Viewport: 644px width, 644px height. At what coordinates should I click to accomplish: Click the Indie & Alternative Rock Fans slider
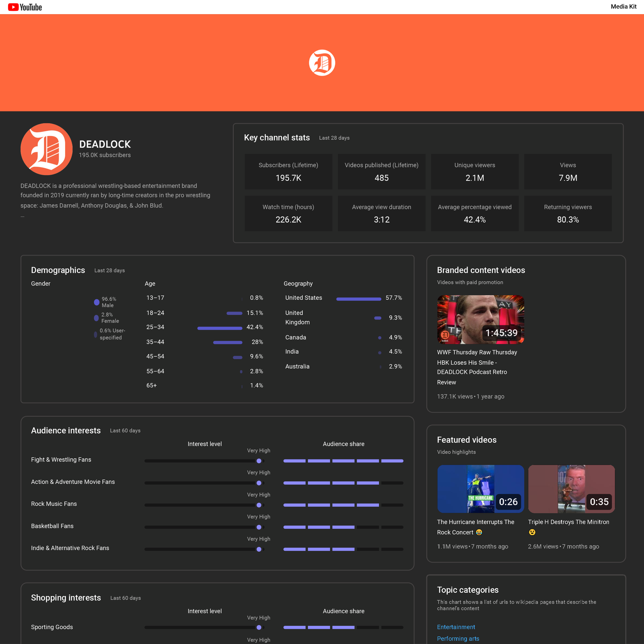tap(205, 549)
